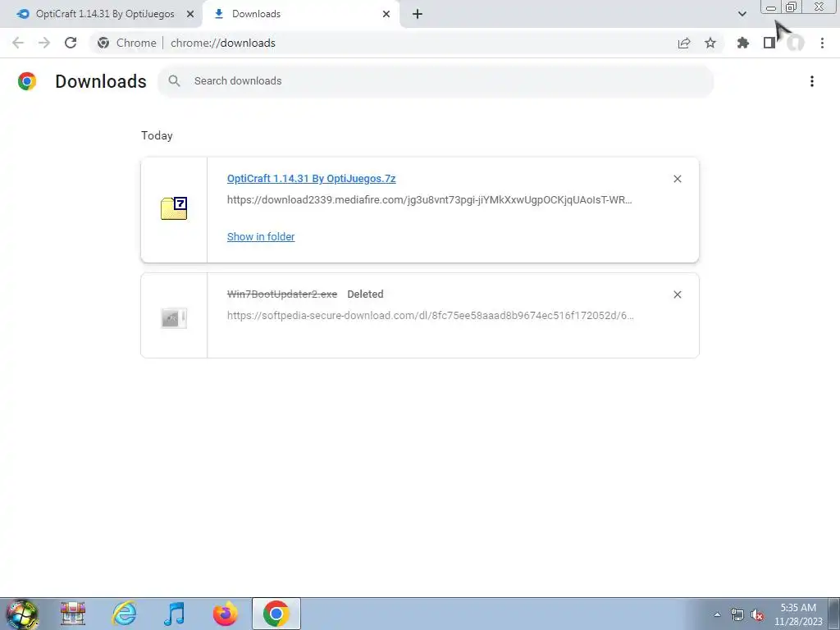
Task: Open the Windows Start menu
Action: tap(22, 614)
